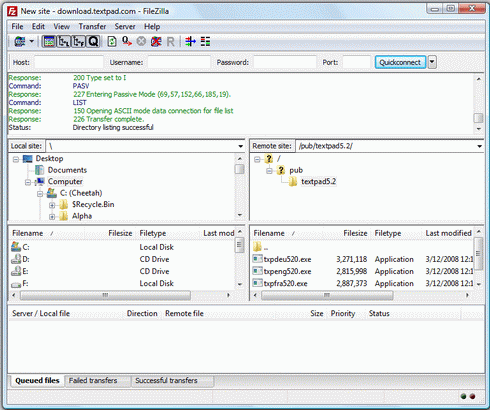
Task: Toggle local directory tree view icon
Action: [x=63, y=42]
